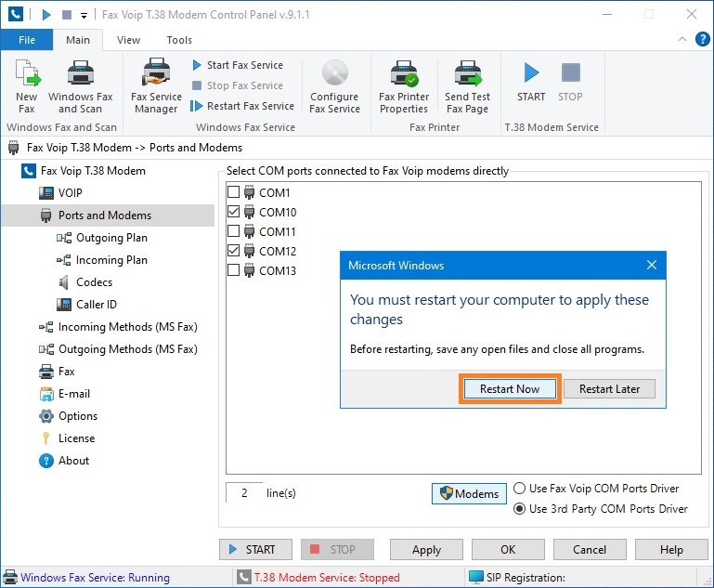Click Stop Fax Service
The height and width of the screenshot is (588, 714).
tap(238, 85)
